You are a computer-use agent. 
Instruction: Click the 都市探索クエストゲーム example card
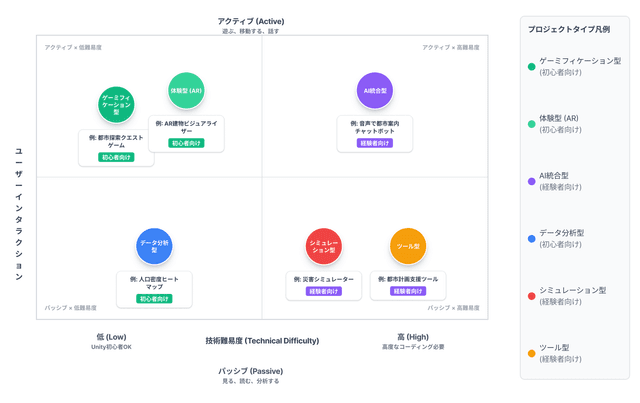coord(116,146)
